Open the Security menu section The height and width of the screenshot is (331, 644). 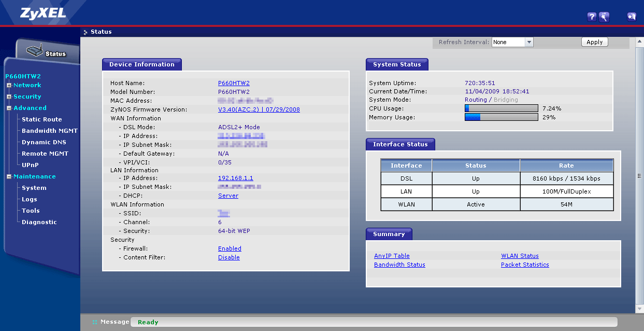(27, 96)
